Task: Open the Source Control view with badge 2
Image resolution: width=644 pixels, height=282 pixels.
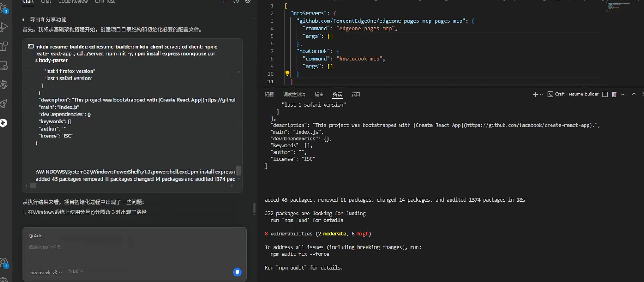Action: pos(4,9)
